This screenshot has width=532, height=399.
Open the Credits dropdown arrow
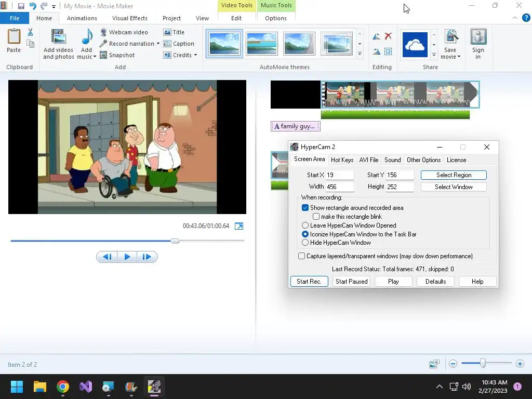point(195,55)
